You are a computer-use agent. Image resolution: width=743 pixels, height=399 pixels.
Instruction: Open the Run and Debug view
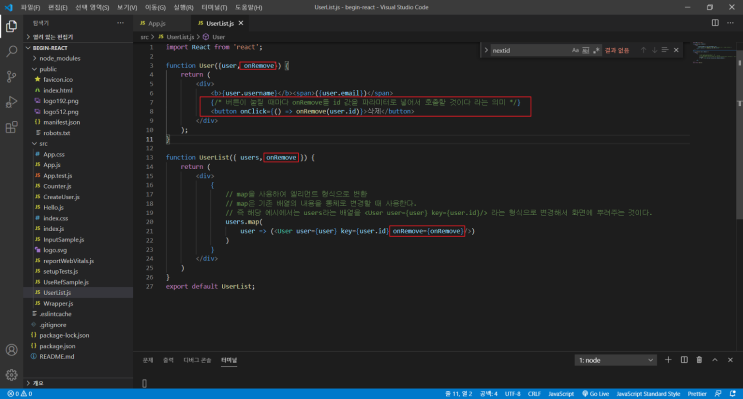coord(11,102)
